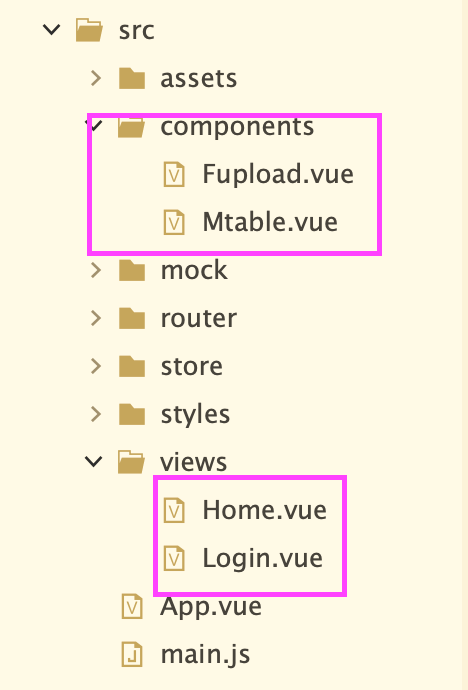
Task: Collapse the src folder chevron
Action: [51, 29]
